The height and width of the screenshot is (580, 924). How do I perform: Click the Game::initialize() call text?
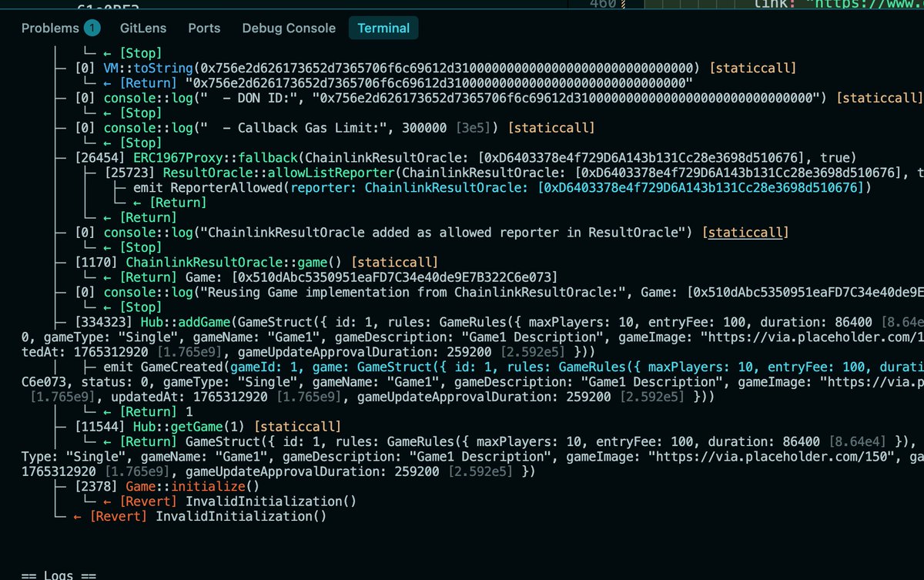tap(192, 486)
